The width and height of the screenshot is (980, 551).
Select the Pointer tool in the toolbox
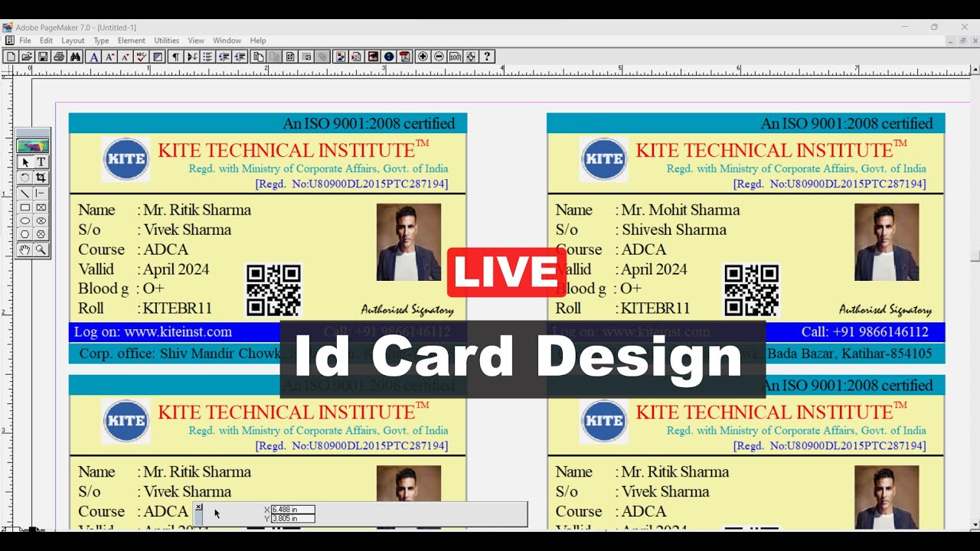[24, 162]
